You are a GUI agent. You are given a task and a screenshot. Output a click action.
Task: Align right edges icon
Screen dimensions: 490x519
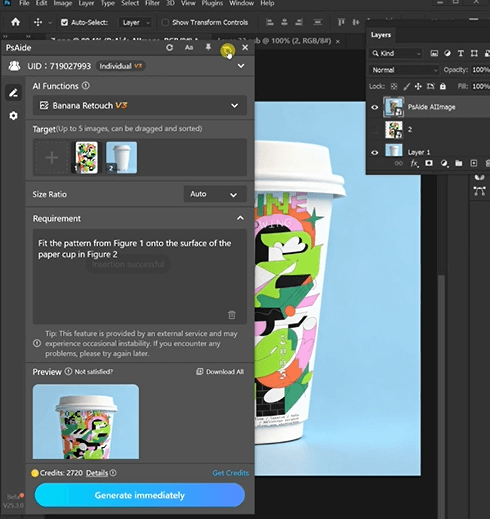tap(299, 22)
